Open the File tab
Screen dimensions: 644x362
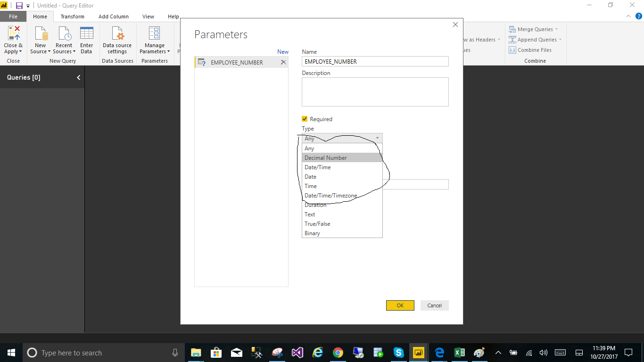click(x=13, y=16)
